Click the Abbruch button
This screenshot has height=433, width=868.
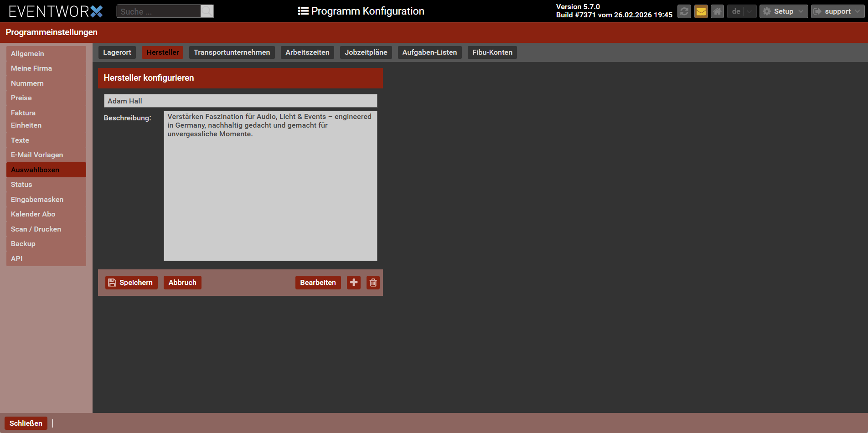pos(182,283)
